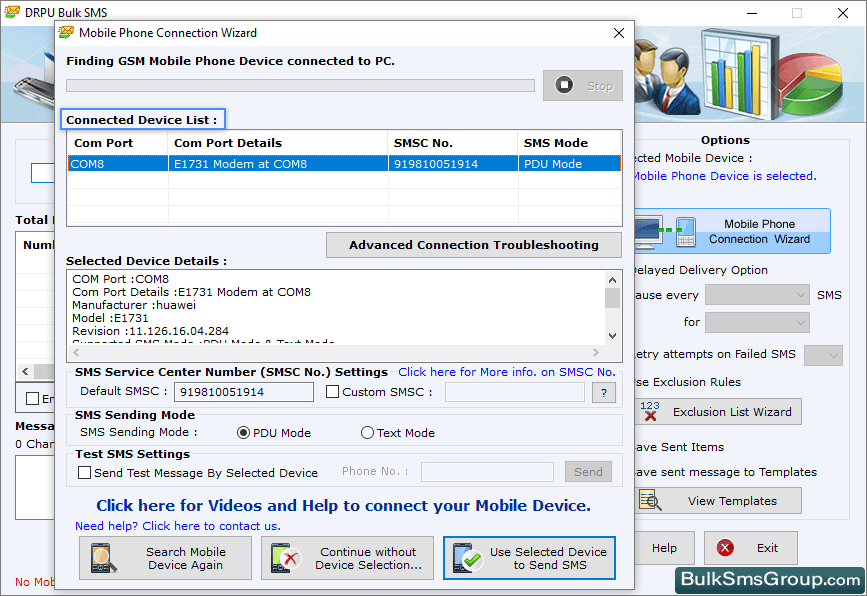Click the stop circle icon beside Stop
Image resolution: width=867 pixels, height=596 pixels.
pyautogui.click(x=564, y=85)
